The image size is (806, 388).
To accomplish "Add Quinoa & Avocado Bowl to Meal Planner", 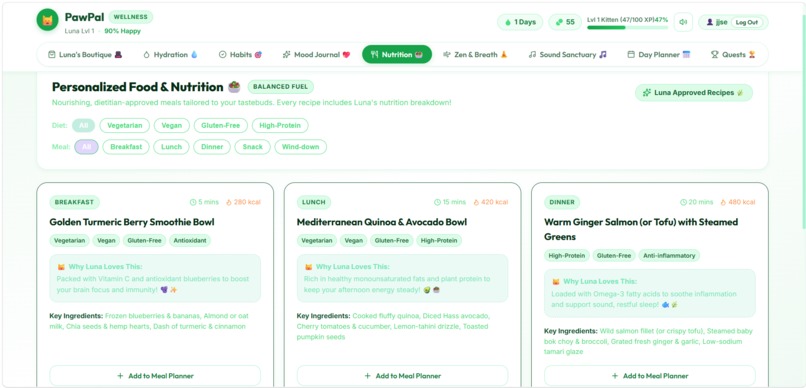I will pyautogui.click(x=402, y=376).
